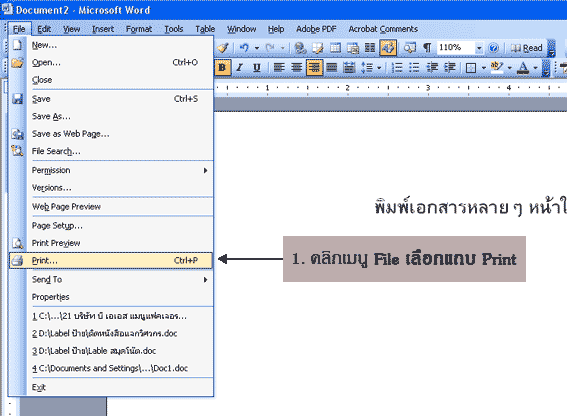Choose New... in the File menu
This screenshot has height=416, width=567.
(x=111, y=45)
